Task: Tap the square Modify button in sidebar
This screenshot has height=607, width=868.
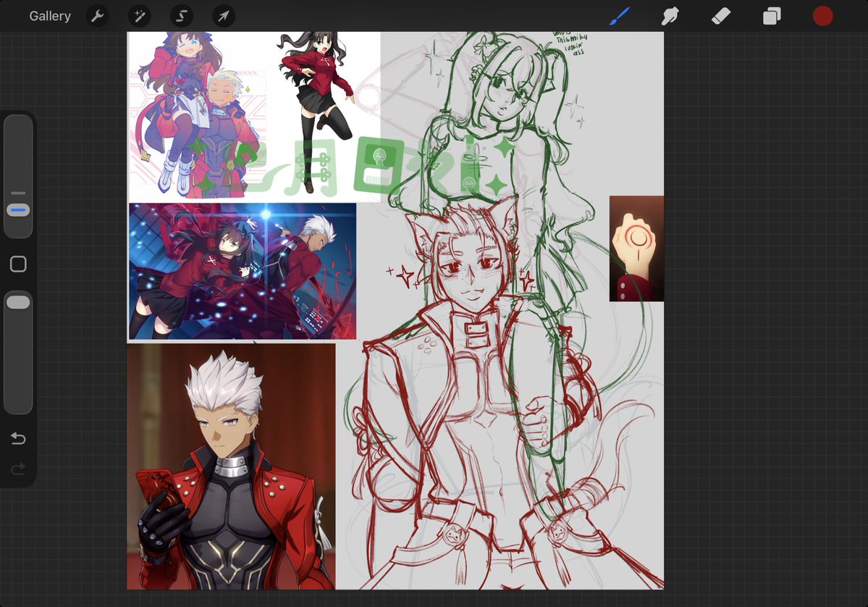Action: 18,264
